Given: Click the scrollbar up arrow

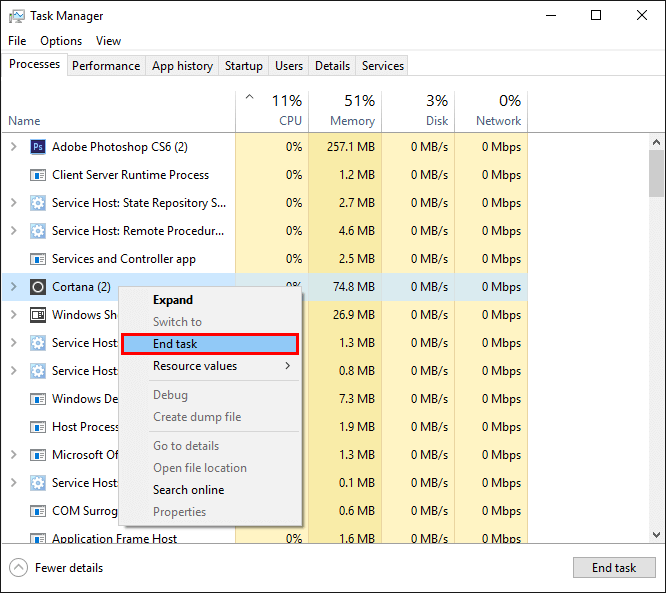Looking at the screenshot, I should click(657, 142).
